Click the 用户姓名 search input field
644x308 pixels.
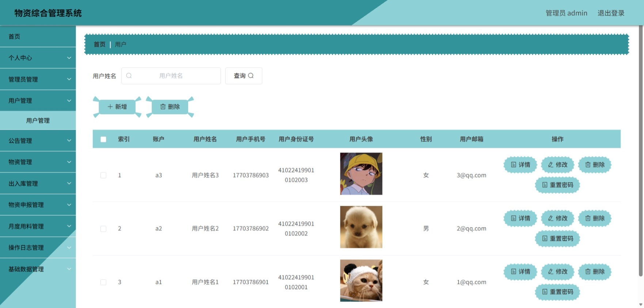pos(171,76)
